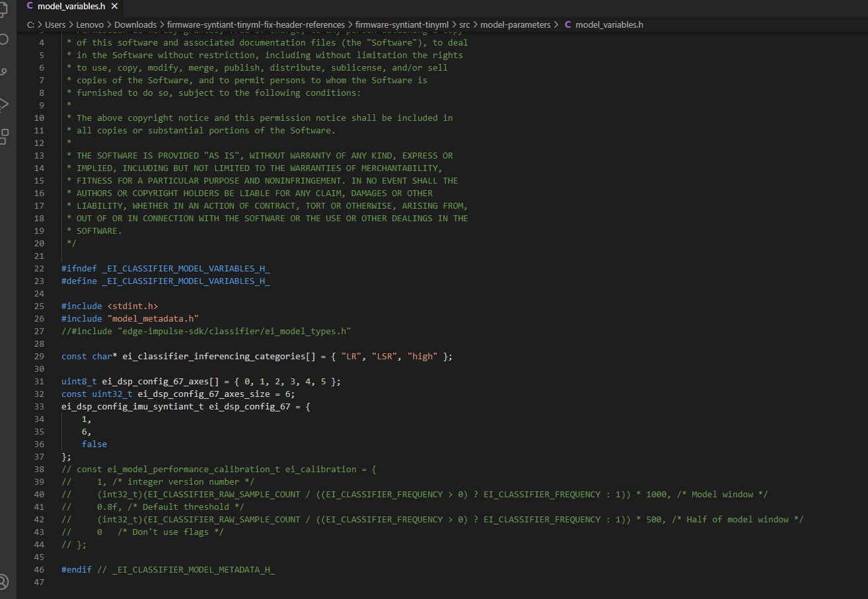Open the Run and Debug view icon
The image size is (868, 599).
(3, 104)
